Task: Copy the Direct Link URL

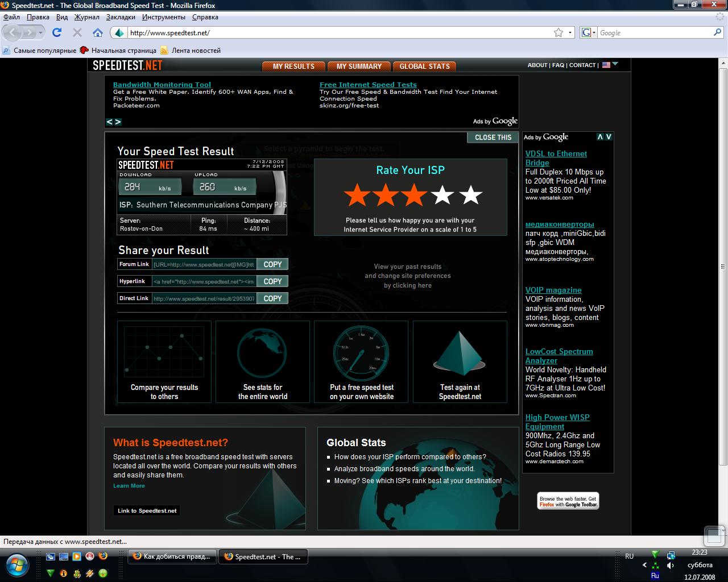Action: tap(272, 298)
